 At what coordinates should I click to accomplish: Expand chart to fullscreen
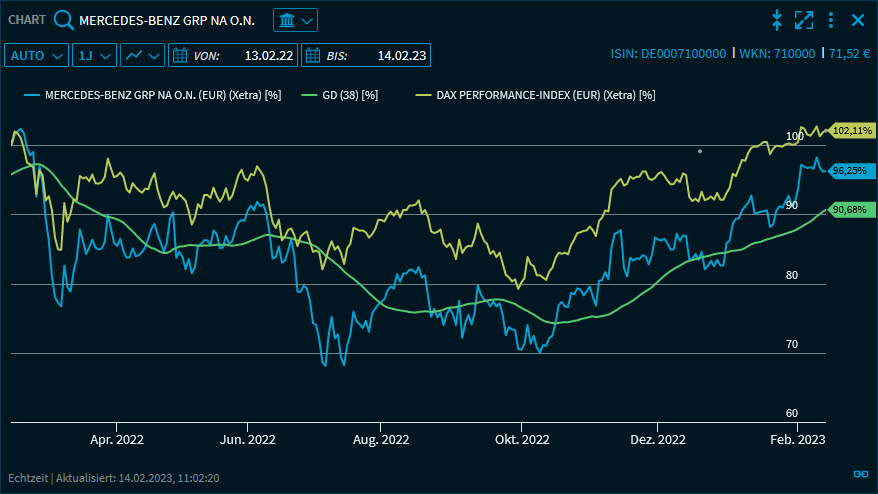coord(803,20)
